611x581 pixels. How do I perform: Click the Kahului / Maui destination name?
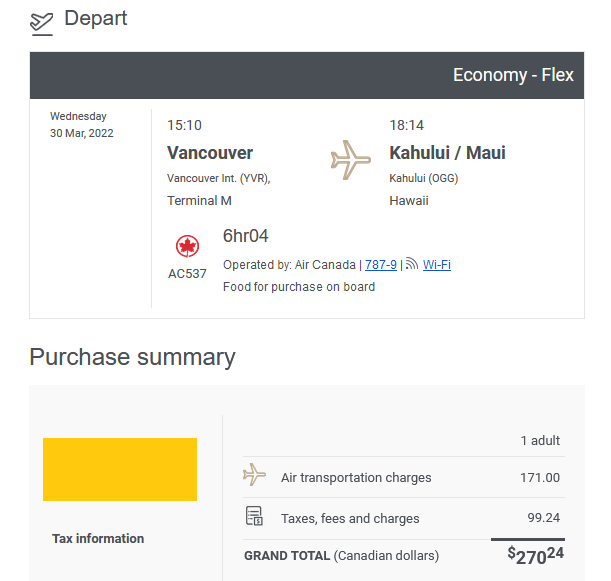[x=447, y=153]
